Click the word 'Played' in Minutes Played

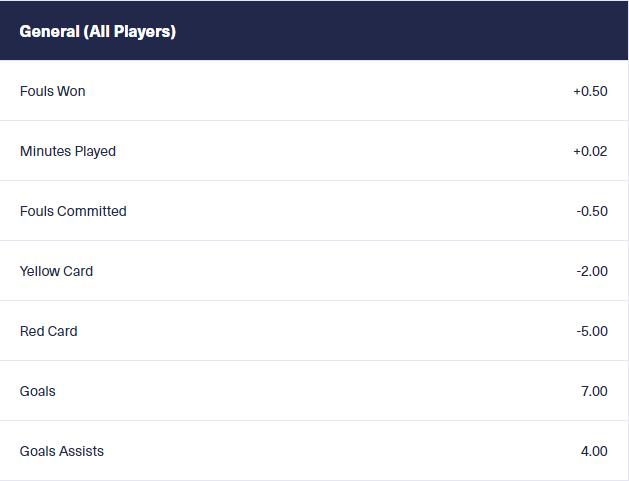click(95, 151)
